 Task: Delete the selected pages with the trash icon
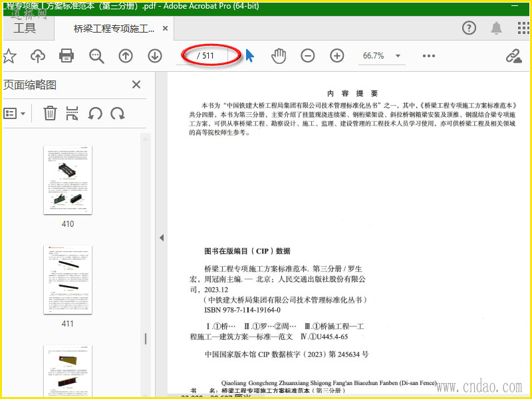pos(50,113)
